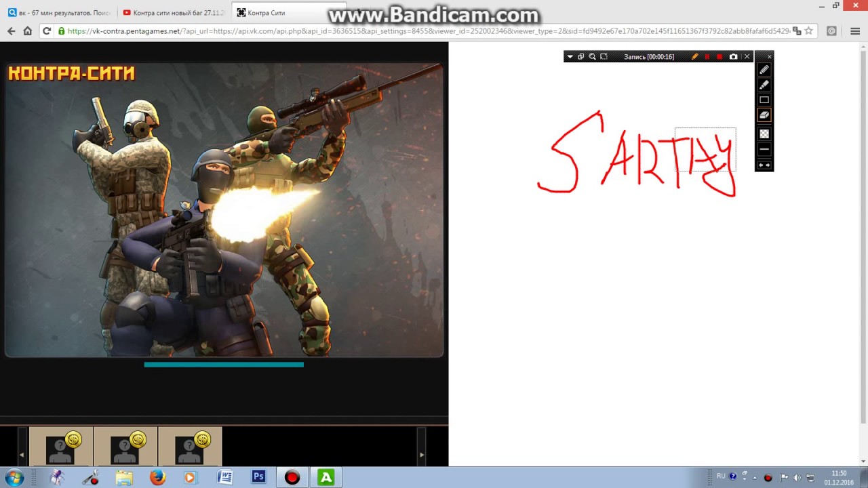The image size is (868, 488).
Task: Take a screenshot with Bandicam camera icon
Action: point(733,57)
